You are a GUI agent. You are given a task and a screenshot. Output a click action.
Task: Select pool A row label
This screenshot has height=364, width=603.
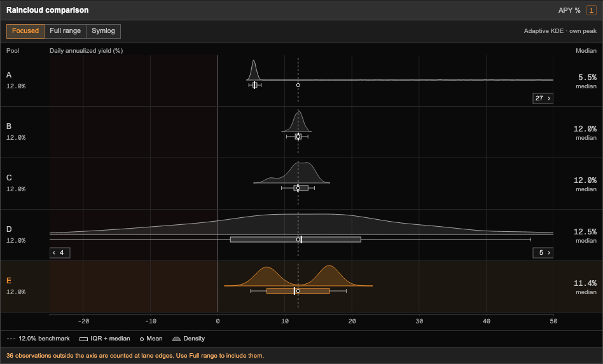9,75
